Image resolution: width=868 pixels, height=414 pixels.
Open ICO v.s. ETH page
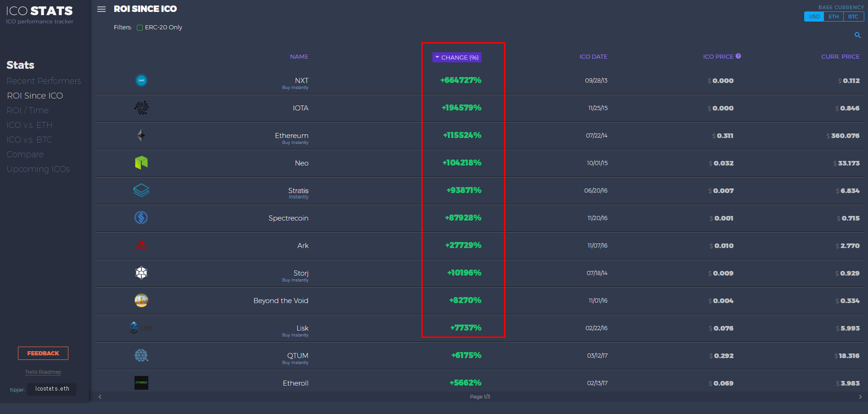(x=29, y=125)
